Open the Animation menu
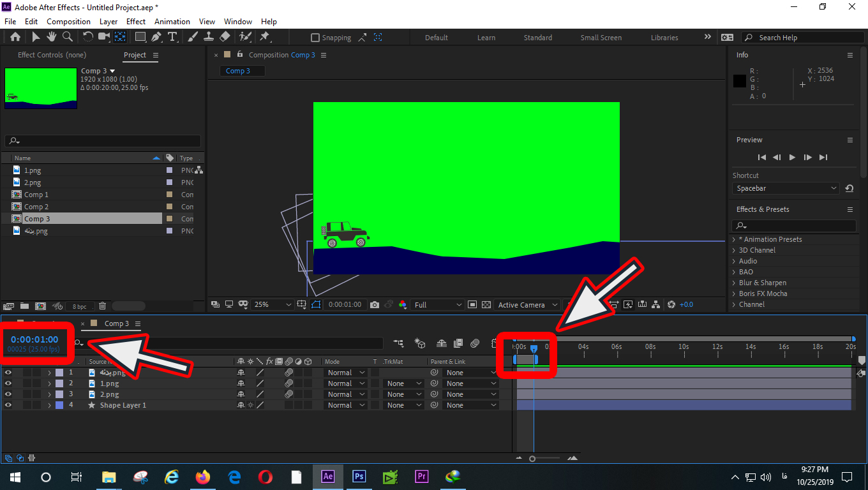This screenshot has height=490, width=868. click(172, 21)
